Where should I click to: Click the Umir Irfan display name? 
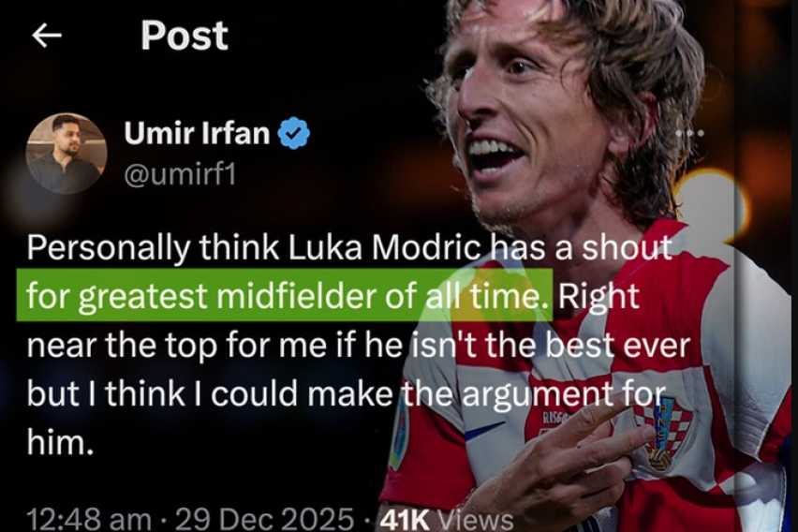point(197,133)
